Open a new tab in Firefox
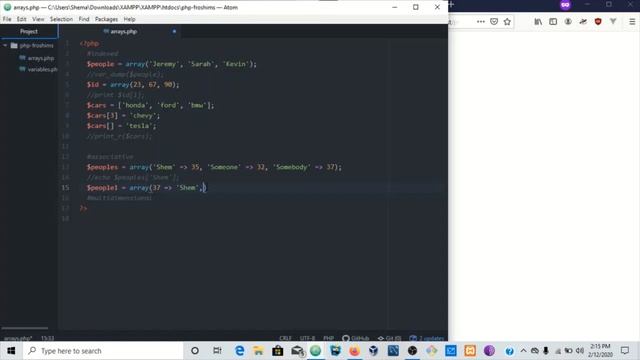This screenshot has height=360, width=640. click(451, 4)
